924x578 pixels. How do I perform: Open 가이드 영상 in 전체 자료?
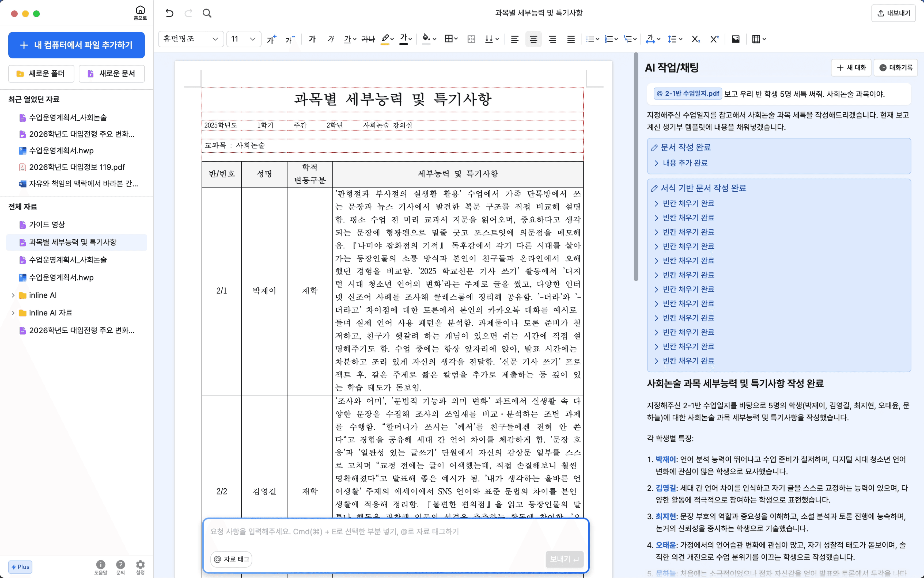(x=77, y=225)
